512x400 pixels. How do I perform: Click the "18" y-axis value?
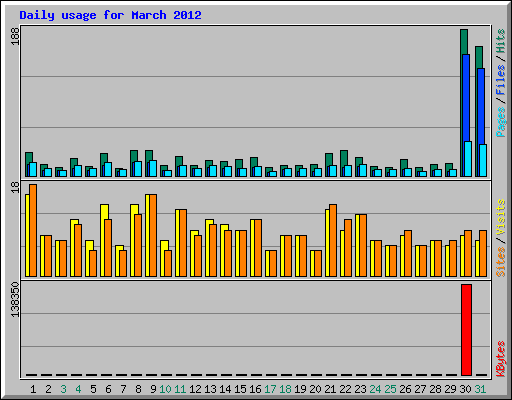(15, 187)
